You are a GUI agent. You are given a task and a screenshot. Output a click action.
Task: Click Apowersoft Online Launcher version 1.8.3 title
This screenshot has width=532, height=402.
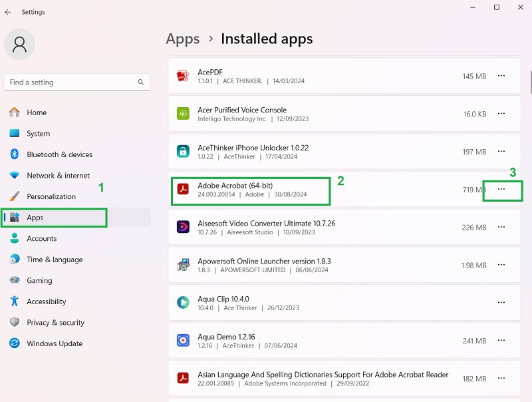click(264, 261)
